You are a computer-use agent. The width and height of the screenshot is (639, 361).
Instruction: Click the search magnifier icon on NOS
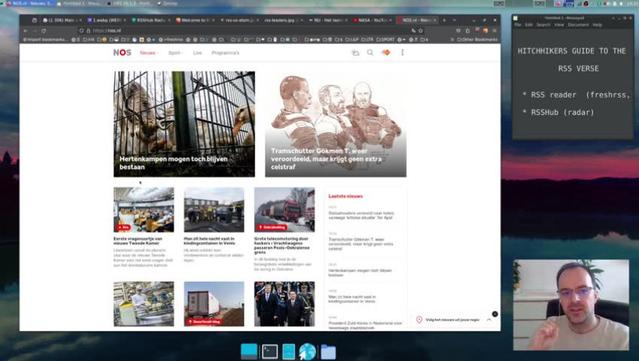coord(370,53)
